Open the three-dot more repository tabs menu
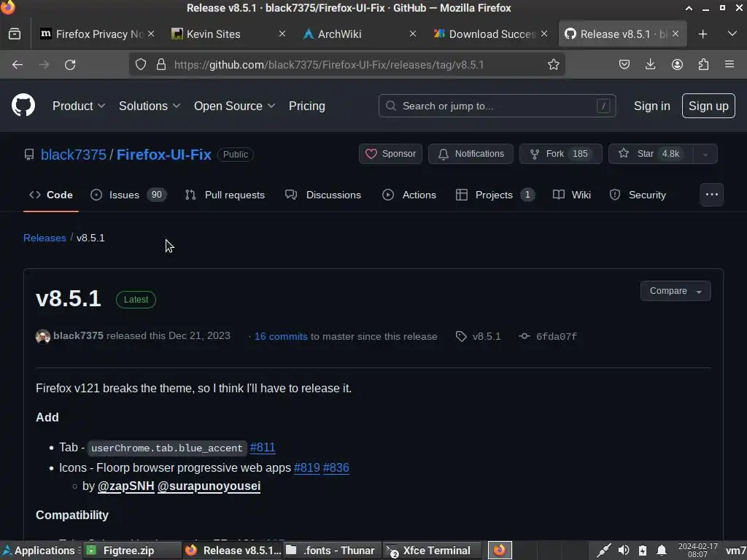This screenshot has height=560, width=747. point(712,194)
